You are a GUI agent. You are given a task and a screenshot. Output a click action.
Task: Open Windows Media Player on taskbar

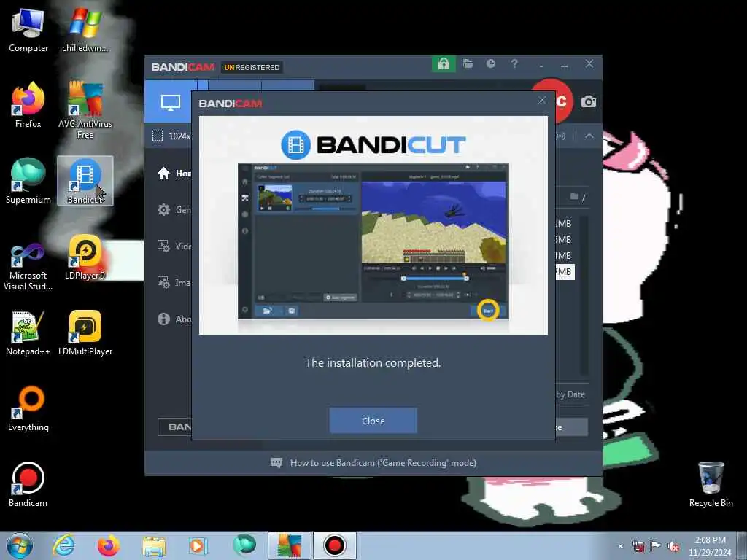[198, 545]
